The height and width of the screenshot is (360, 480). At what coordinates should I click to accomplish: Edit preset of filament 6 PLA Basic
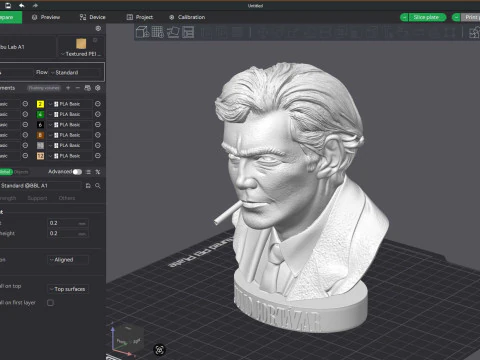tap(98, 125)
